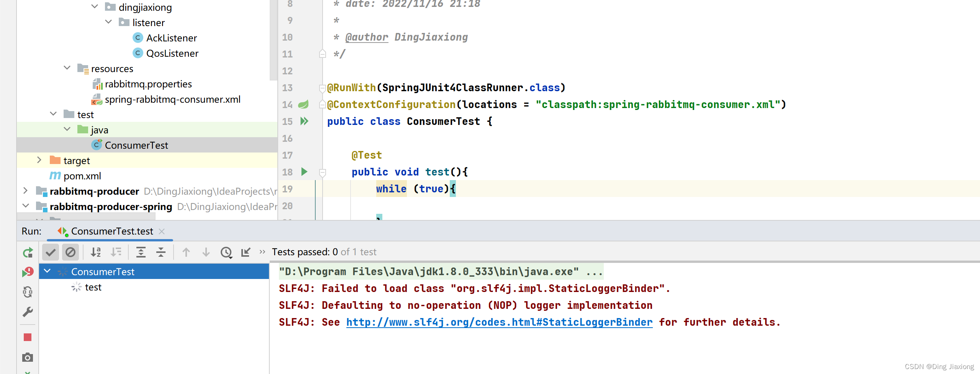980x374 pixels.
Task: Click the project tree horizontal scrollbar
Action: (86, 217)
